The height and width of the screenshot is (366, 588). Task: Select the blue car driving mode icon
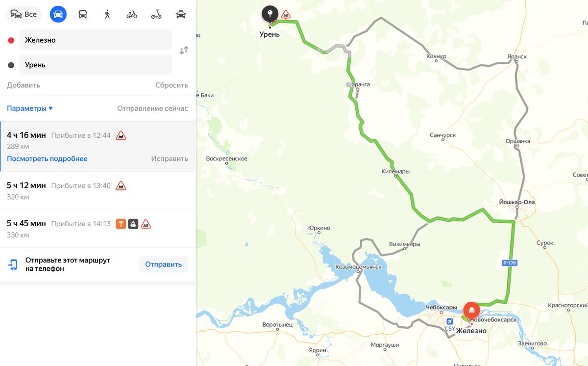(x=58, y=14)
